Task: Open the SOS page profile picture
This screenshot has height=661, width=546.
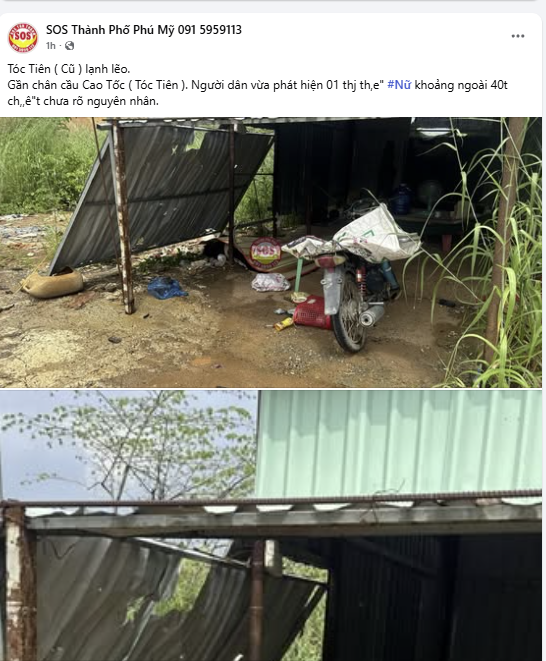Action: coord(23,37)
